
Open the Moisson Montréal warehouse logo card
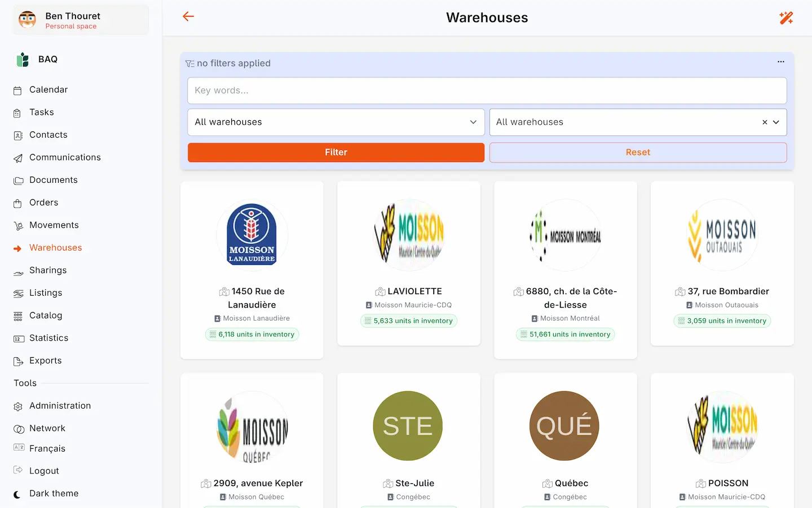[x=566, y=235]
